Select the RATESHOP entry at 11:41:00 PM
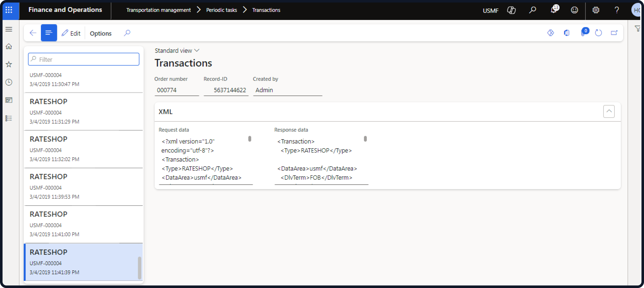This screenshot has width=644, height=288. click(x=83, y=224)
